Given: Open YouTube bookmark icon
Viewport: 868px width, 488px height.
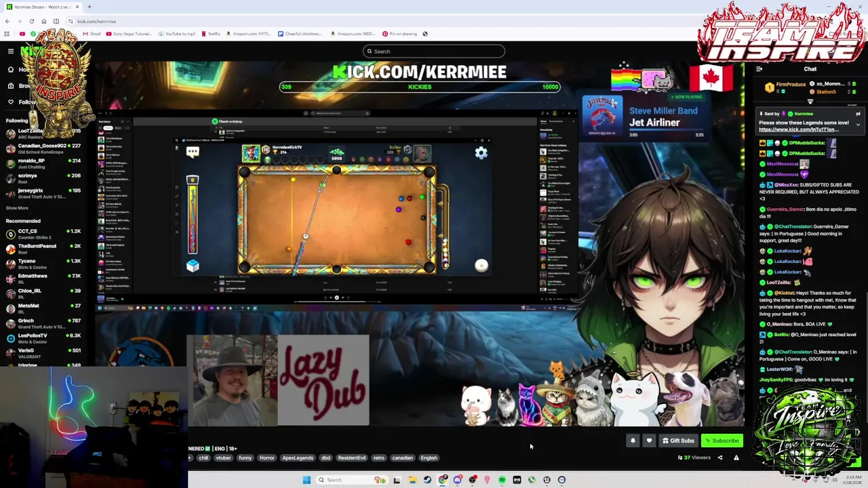Looking at the screenshot, I should 22,34.
